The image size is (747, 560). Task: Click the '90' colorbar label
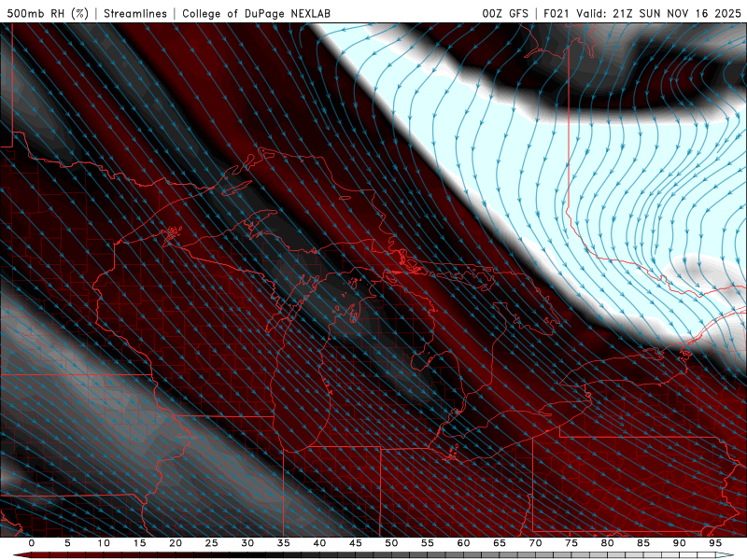point(680,543)
